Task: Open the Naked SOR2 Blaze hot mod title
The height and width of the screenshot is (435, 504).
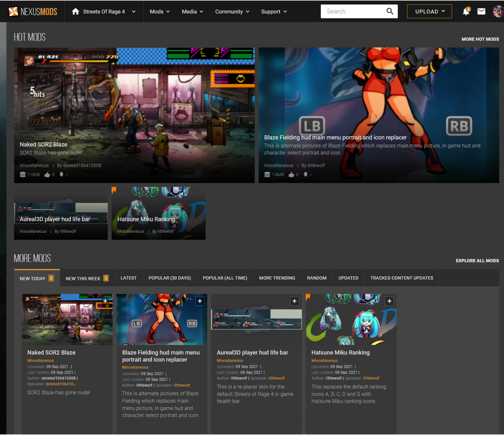Action: (44, 144)
